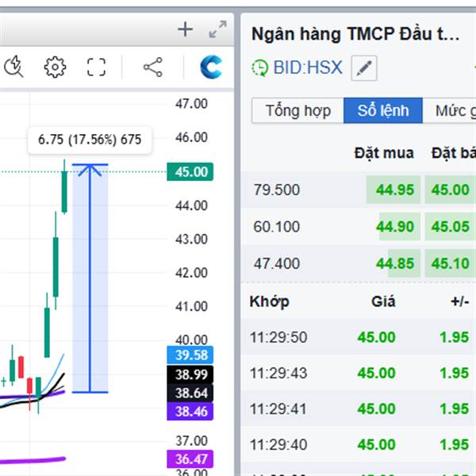476x476 pixels.
Task: Switch to the Tổng hợp tab
Action: (297, 110)
